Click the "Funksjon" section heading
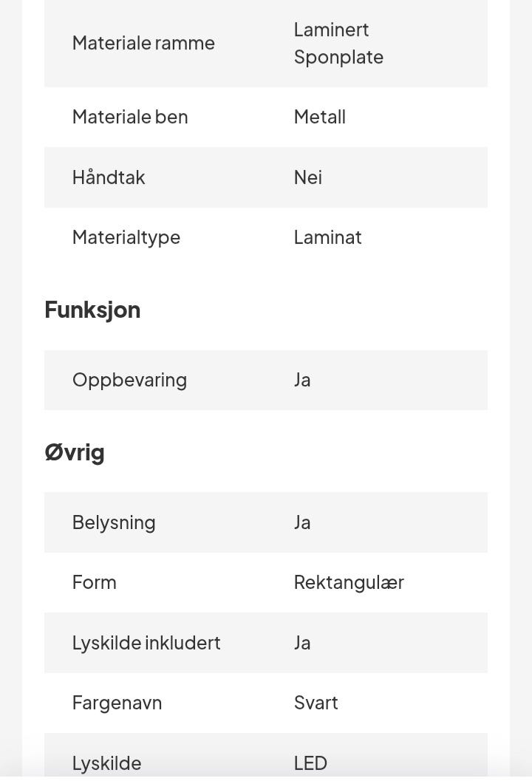This screenshot has width=532, height=784. pyautogui.click(x=92, y=310)
